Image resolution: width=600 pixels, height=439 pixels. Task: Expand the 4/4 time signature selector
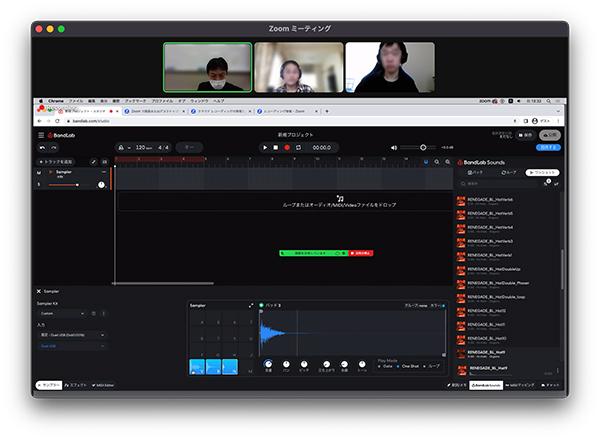162,147
